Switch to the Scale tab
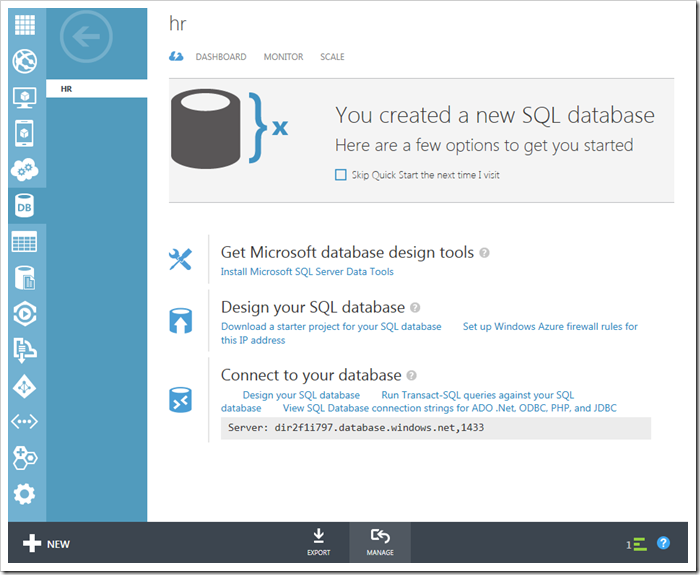This screenshot has height=575, width=700. (x=332, y=57)
